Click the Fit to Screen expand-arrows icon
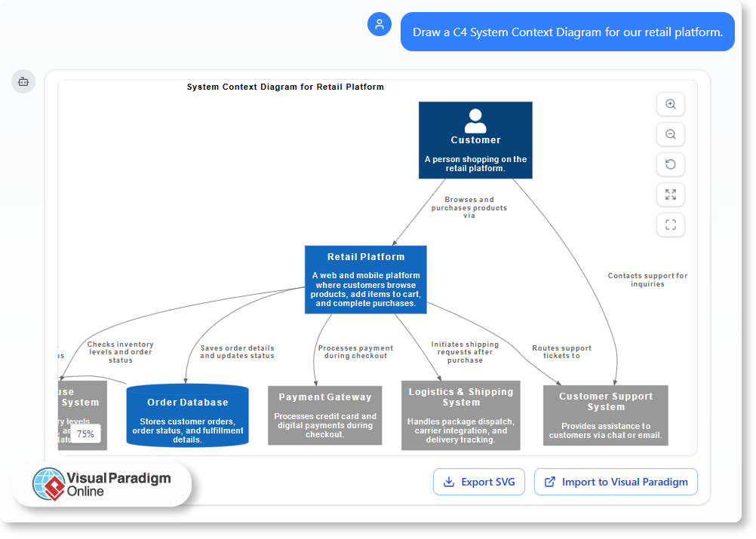The height and width of the screenshot is (539, 756). click(670, 194)
